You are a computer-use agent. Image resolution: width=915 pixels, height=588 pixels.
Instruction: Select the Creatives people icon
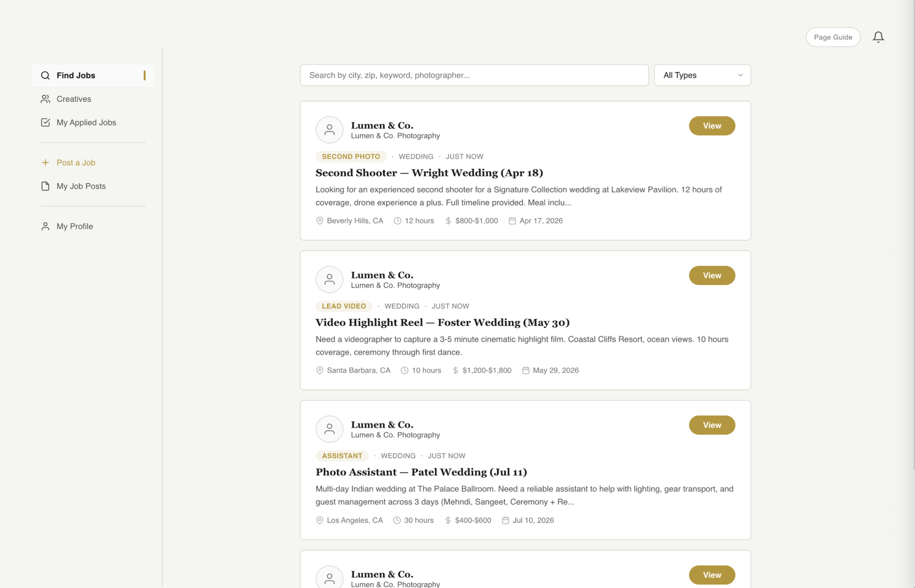45,99
